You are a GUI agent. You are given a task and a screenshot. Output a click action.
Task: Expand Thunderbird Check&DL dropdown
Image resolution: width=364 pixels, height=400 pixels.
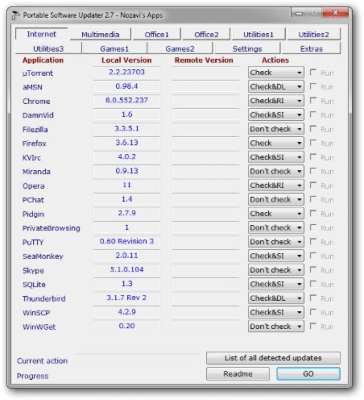(276, 298)
